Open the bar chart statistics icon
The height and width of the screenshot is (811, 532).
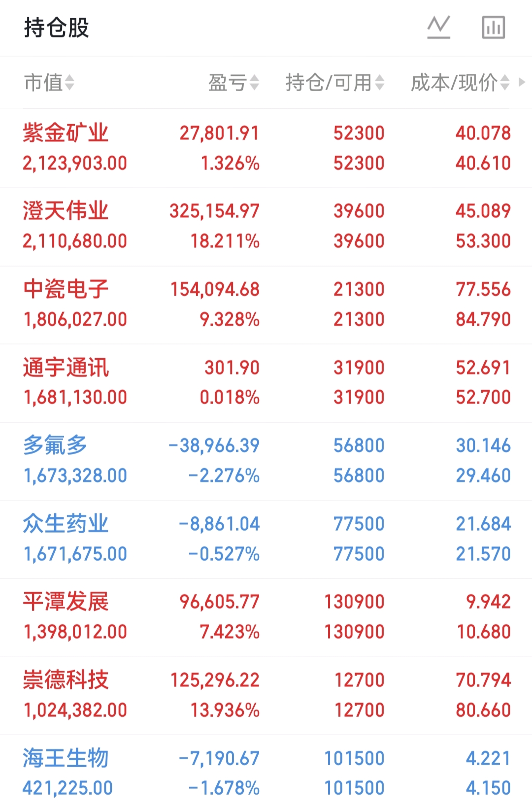[x=493, y=28]
